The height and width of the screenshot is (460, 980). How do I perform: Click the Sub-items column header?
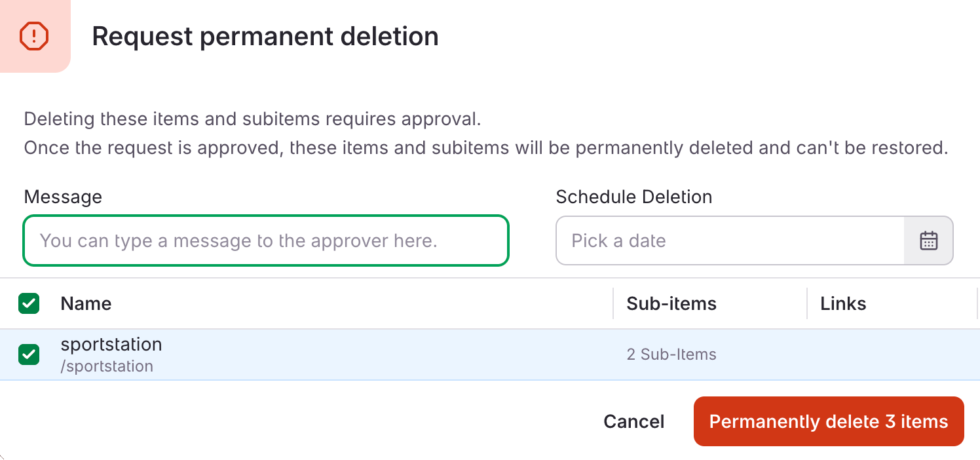[x=671, y=303]
